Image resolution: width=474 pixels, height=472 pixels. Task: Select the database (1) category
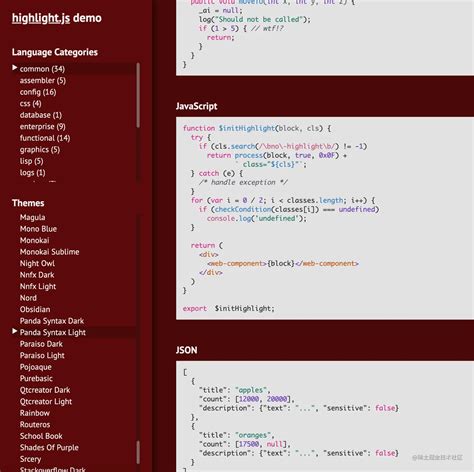pos(41,115)
